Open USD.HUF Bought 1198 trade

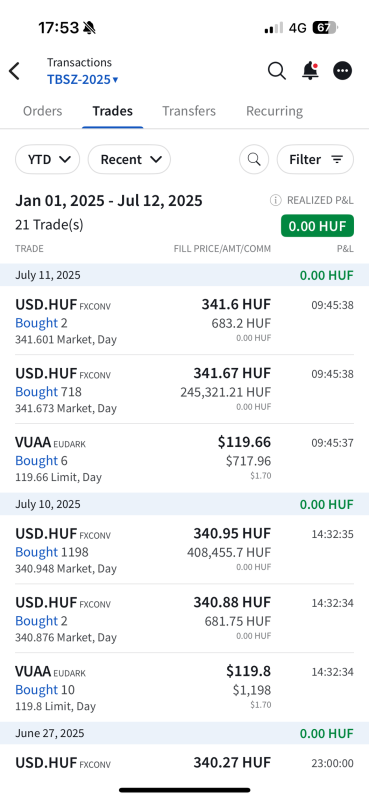point(184,549)
